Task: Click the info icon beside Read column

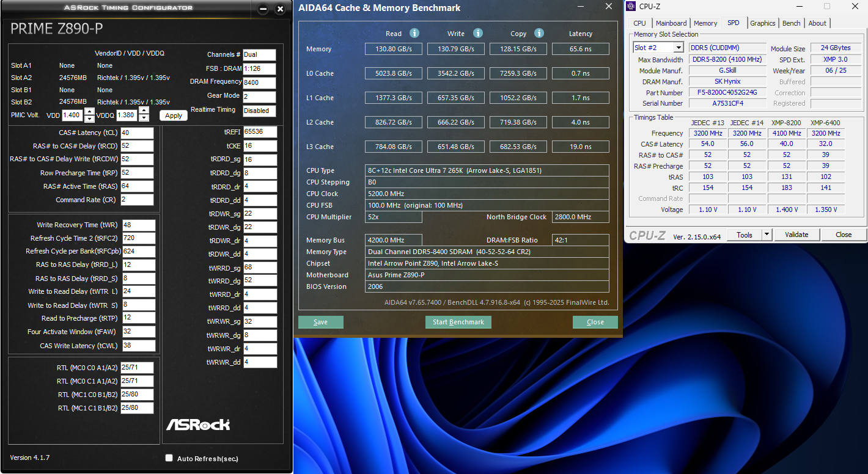Action: click(414, 33)
